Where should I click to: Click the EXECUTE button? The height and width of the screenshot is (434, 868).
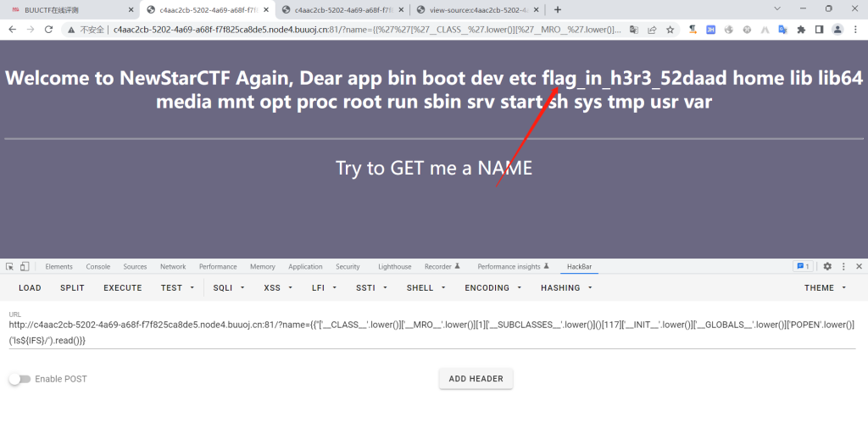tap(123, 288)
